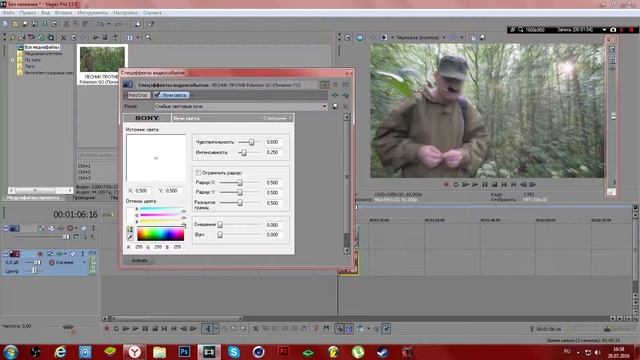640x360 pixels.
Task: Enable the Ограничить радиус checkbox
Action: tap(198, 173)
